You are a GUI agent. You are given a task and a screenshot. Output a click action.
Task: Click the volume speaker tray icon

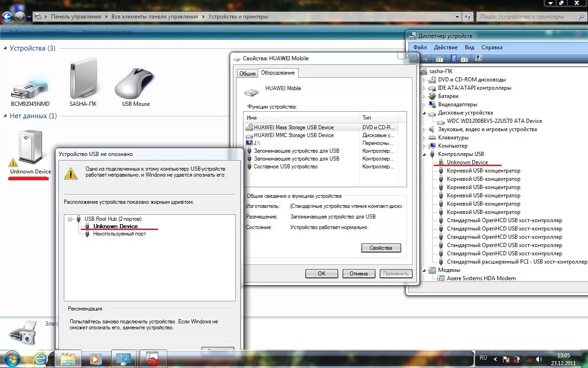click(539, 359)
